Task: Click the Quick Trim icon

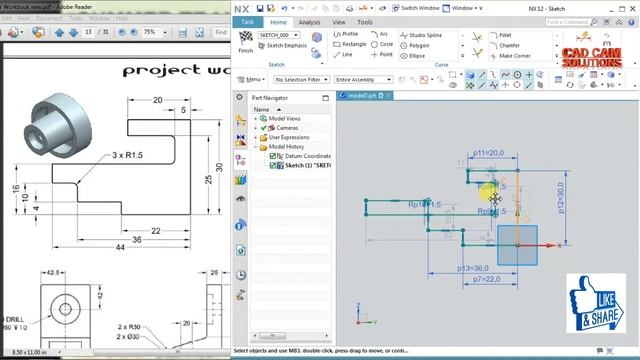Action: 477,38
